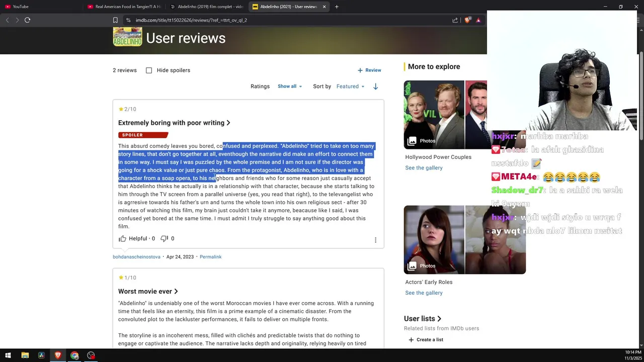Click the Permalink link of first review
Image resolution: width=644 pixels, height=362 pixels.
coord(210,257)
